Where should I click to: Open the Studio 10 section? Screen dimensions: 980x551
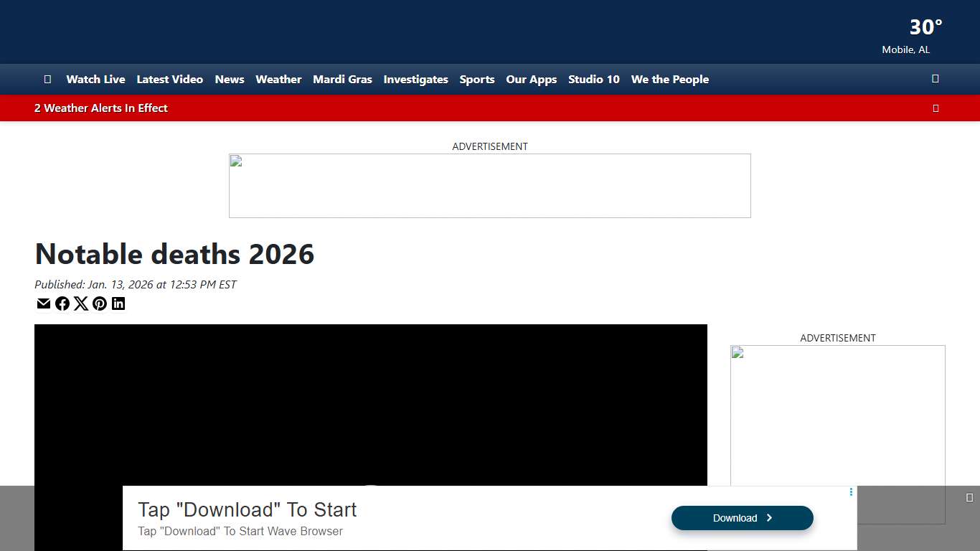point(593,80)
